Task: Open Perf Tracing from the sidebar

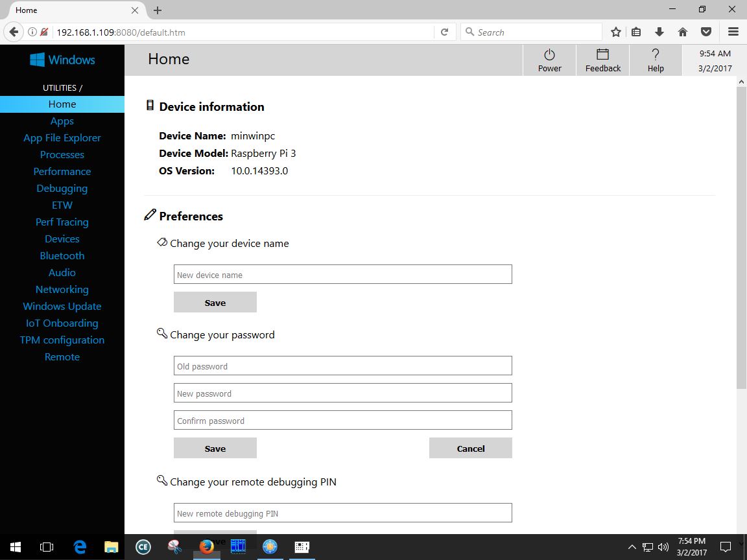Action: click(62, 222)
